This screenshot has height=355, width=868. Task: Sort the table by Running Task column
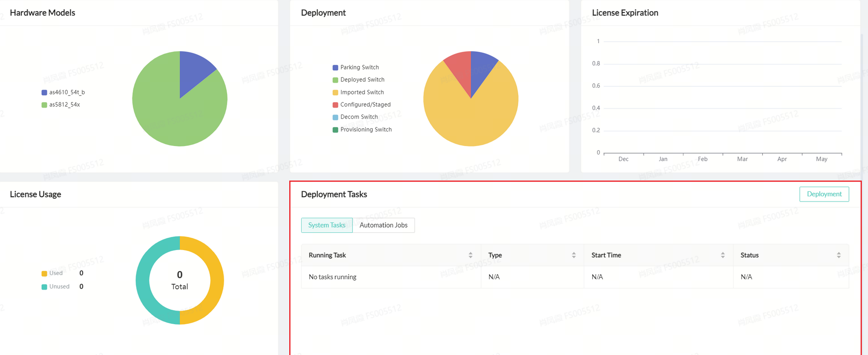[470, 255]
